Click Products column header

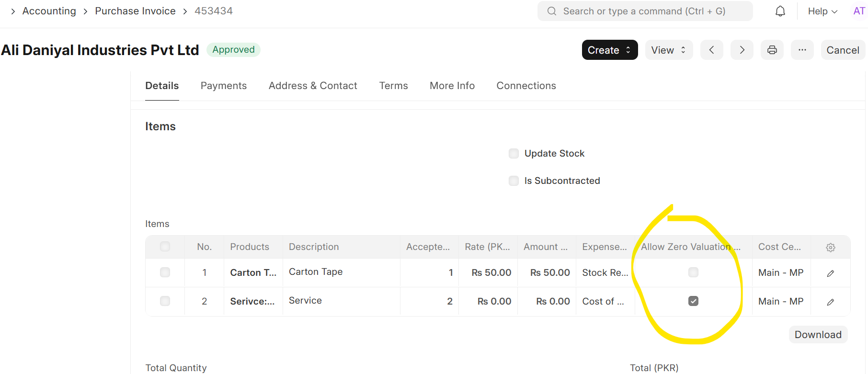tap(253, 247)
